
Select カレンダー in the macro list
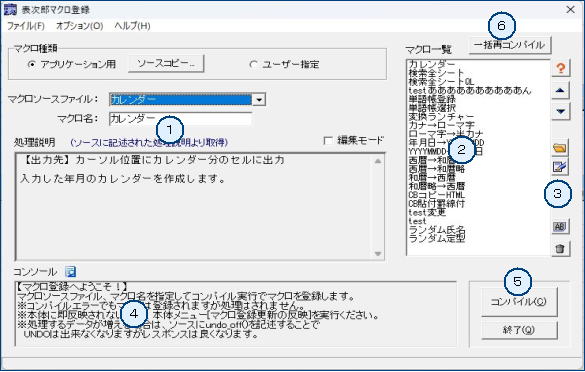(x=432, y=64)
